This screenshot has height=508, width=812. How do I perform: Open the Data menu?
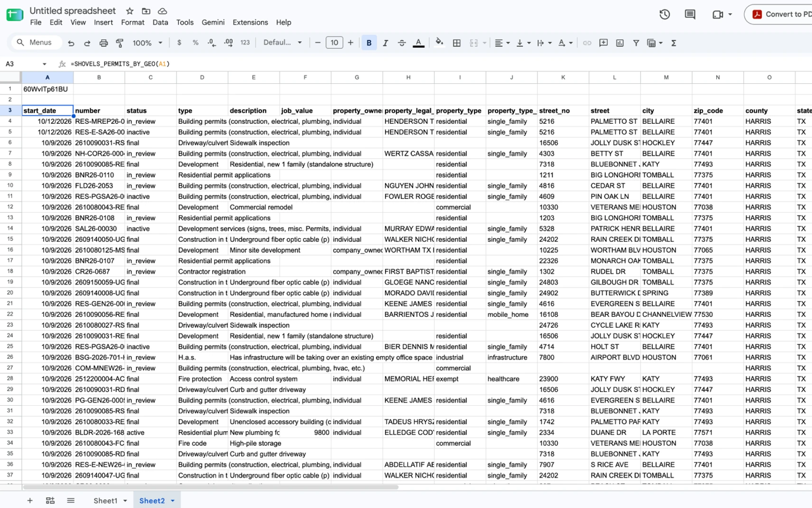(160, 22)
